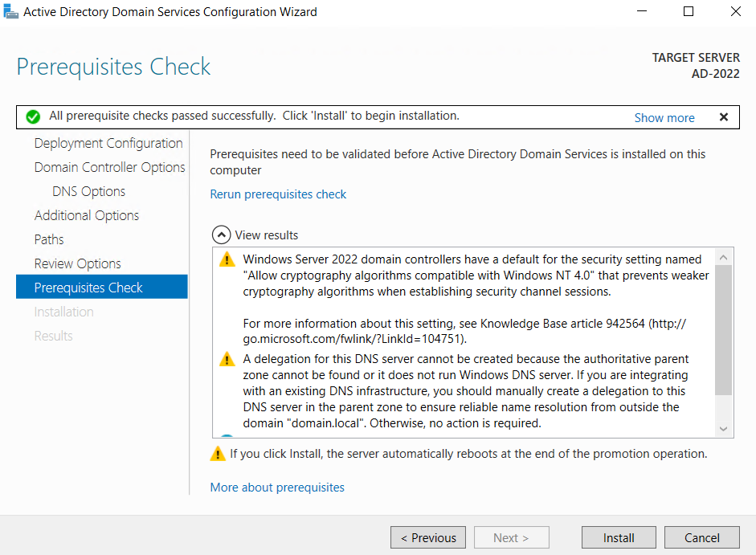Open the Paths configuration page
Viewport: 756px width, 555px height.
tap(48, 239)
